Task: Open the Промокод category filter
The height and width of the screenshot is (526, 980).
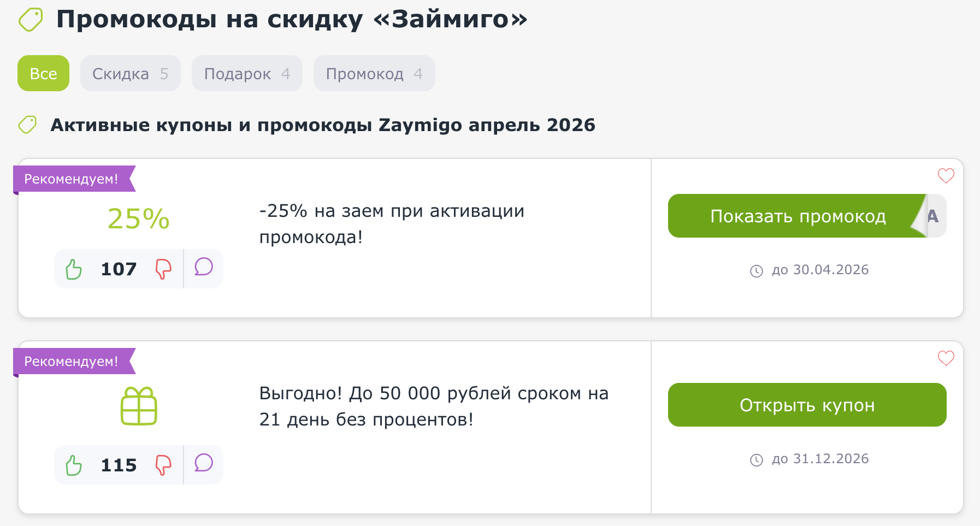Action: tap(374, 73)
